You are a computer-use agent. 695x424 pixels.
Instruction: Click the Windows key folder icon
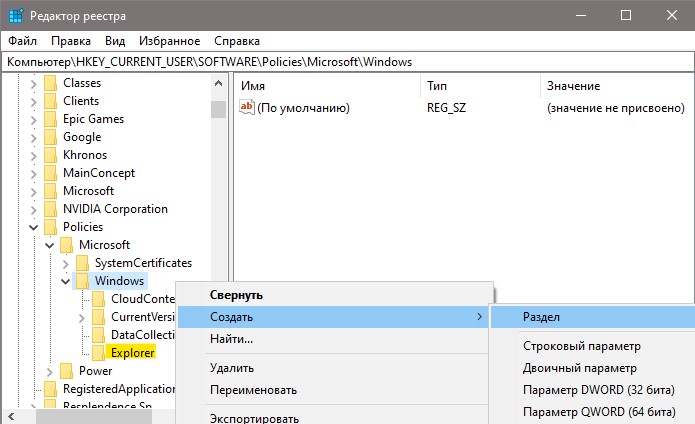tap(83, 281)
